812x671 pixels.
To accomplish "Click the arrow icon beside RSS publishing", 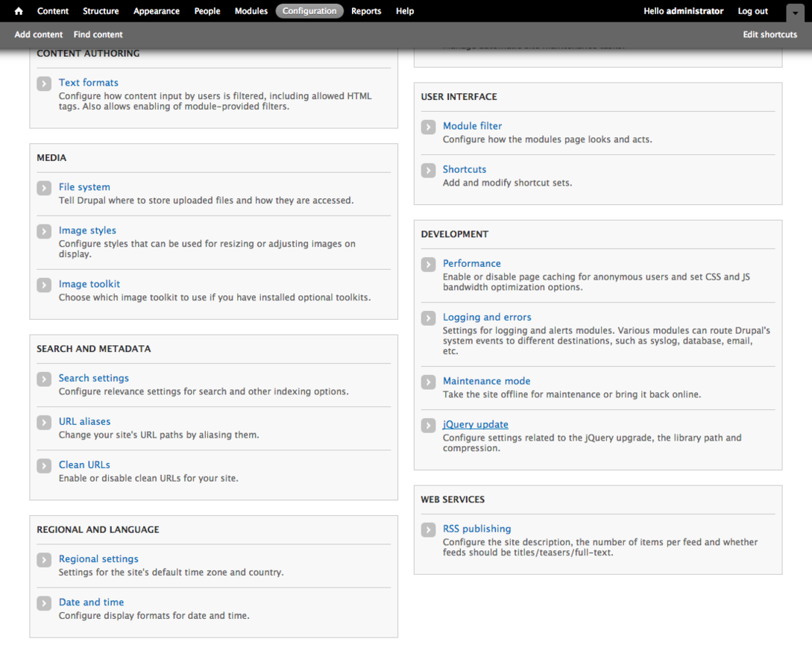I will 428,529.
